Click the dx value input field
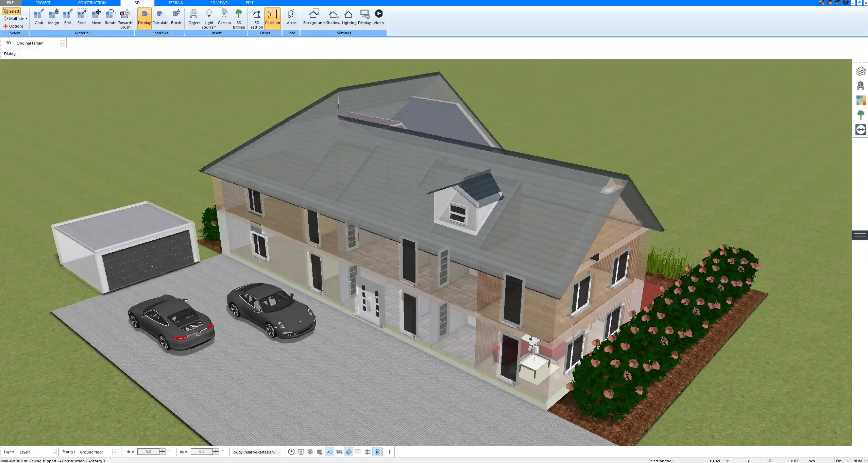This screenshot has width=868, height=463. [x=148, y=452]
